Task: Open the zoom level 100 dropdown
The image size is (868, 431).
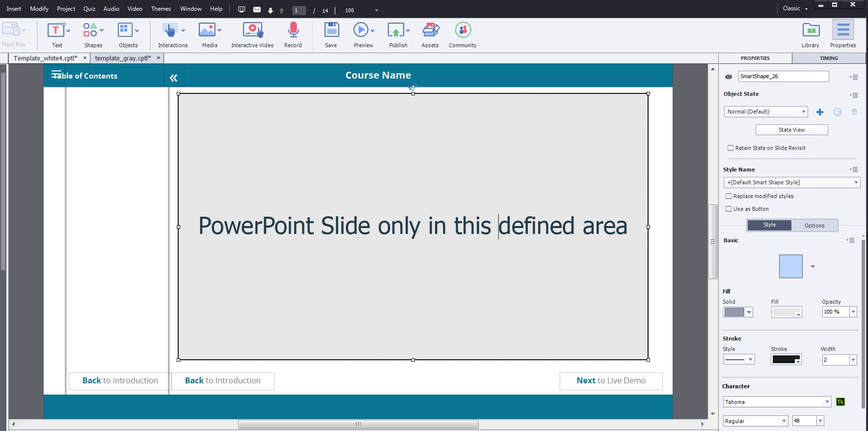Action: pyautogui.click(x=377, y=10)
